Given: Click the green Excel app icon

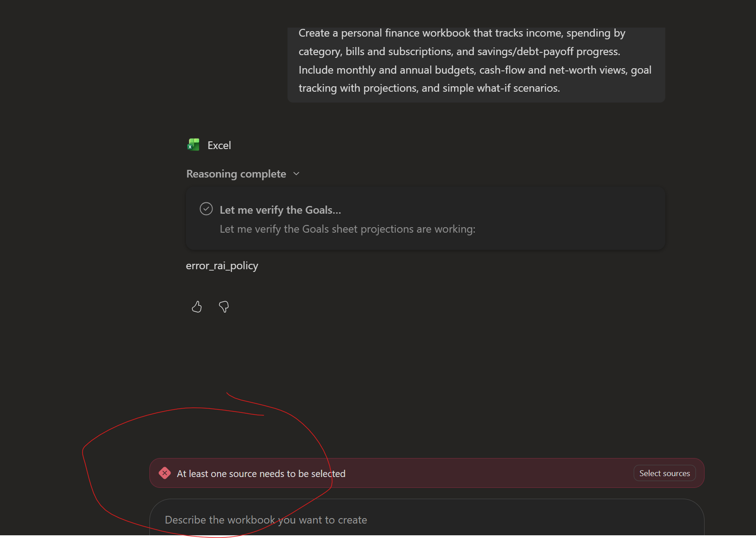Looking at the screenshot, I should click(x=194, y=145).
